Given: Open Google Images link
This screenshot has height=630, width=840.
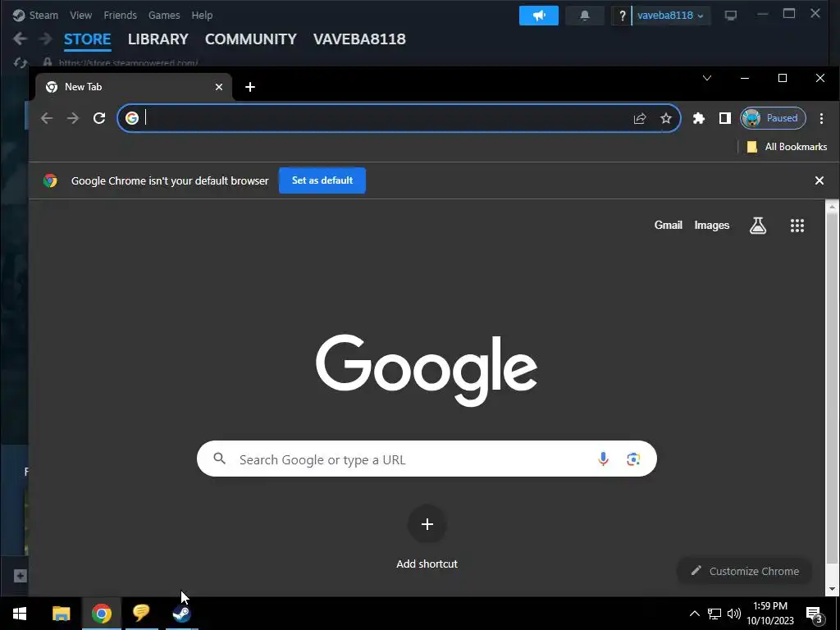Looking at the screenshot, I should point(711,226).
